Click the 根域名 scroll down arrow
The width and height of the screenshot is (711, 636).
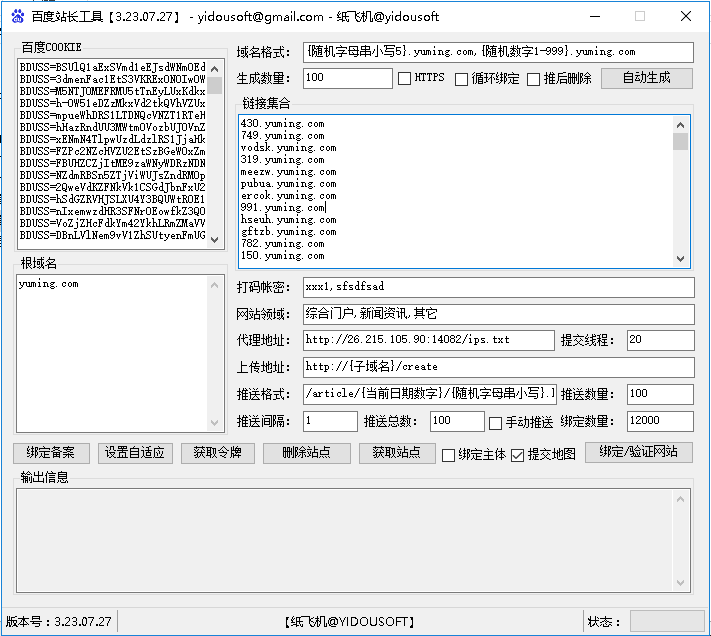point(214,423)
